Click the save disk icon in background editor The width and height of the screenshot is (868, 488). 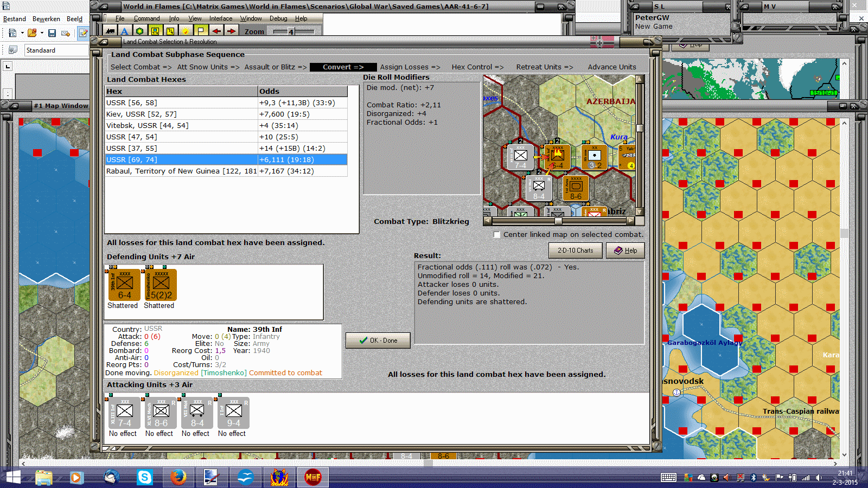tap(52, 33)
